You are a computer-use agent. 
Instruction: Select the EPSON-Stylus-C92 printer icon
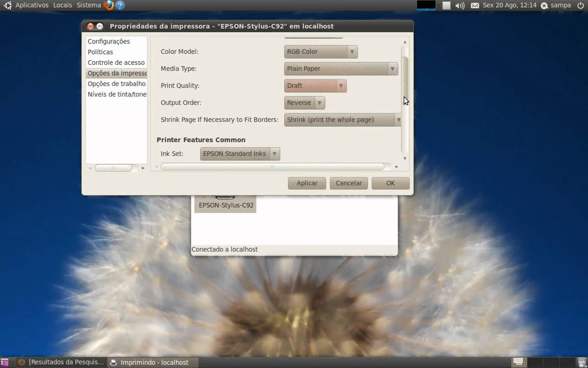click(x=226, y=203)
